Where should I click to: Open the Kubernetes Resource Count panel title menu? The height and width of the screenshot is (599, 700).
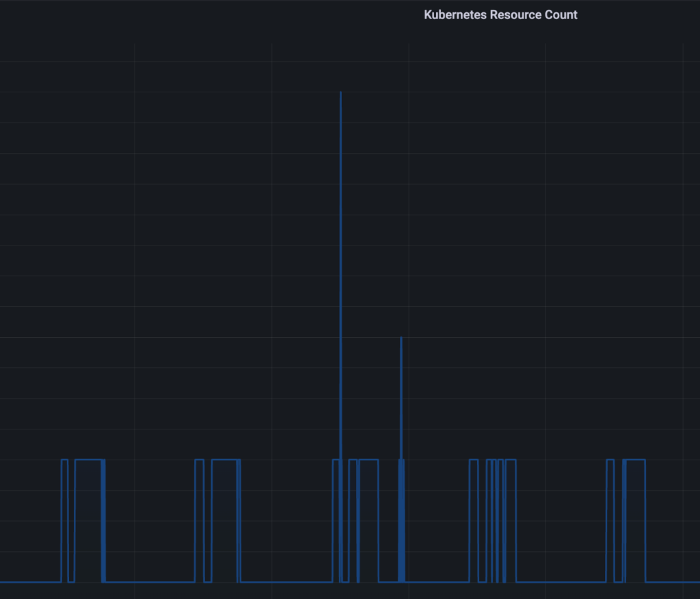click(500, 15)
